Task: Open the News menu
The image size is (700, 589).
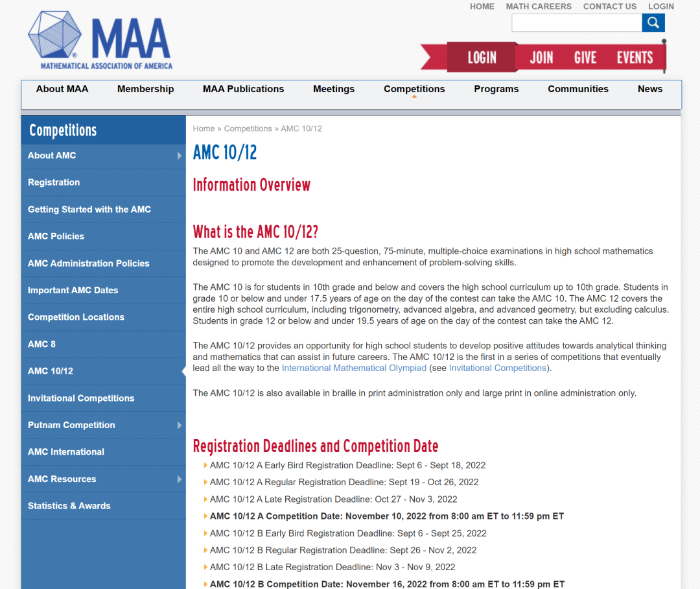Action: click(649, 89)
